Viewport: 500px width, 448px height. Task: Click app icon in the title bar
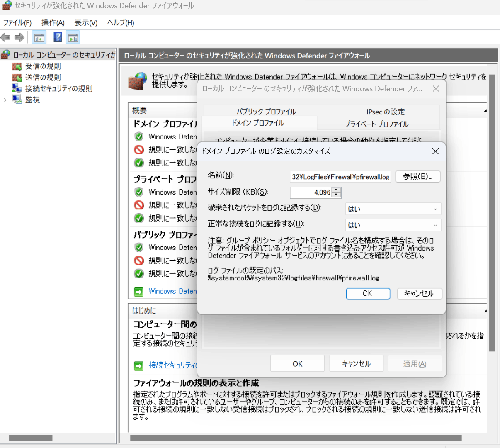point(7,6)
